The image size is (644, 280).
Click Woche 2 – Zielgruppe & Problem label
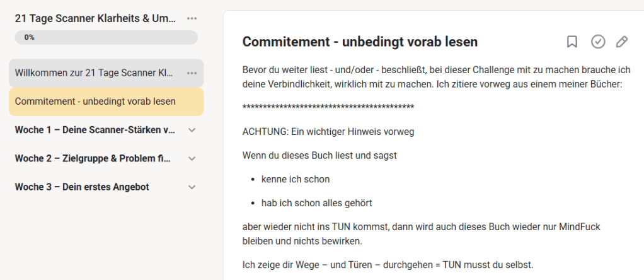tap(93, 158)
